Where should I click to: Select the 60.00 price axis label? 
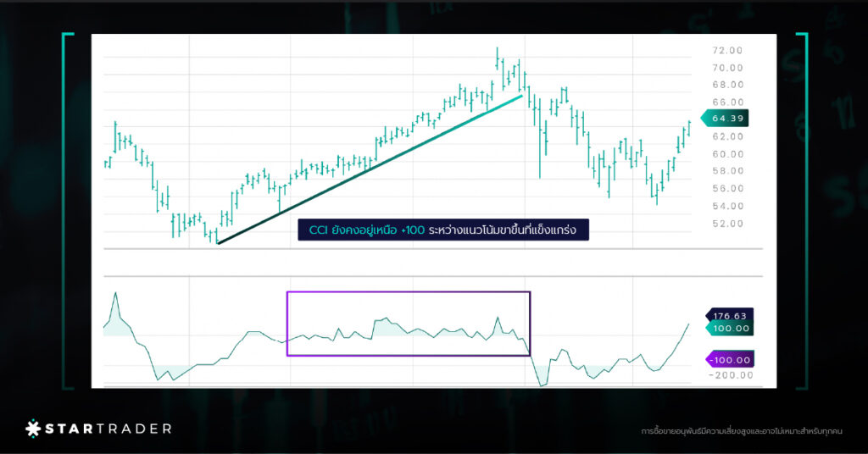tap(728, 154)
